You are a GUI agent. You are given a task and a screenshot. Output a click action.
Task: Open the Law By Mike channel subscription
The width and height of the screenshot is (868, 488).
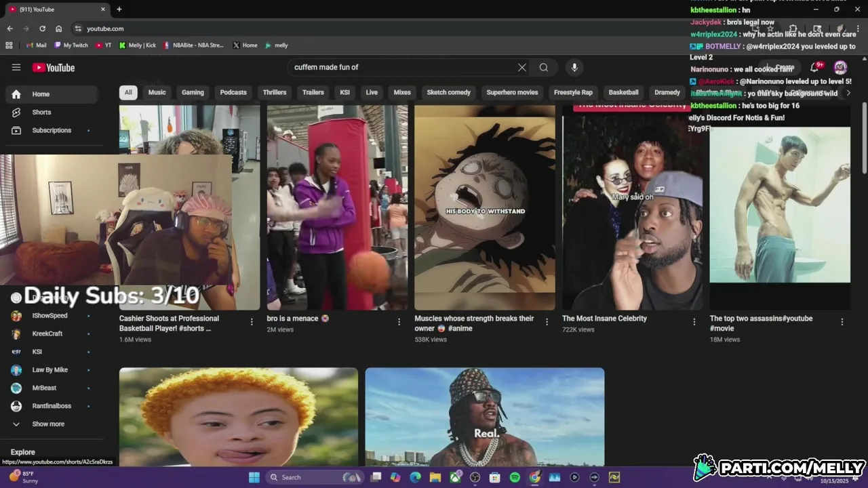(x=52, y=369)
